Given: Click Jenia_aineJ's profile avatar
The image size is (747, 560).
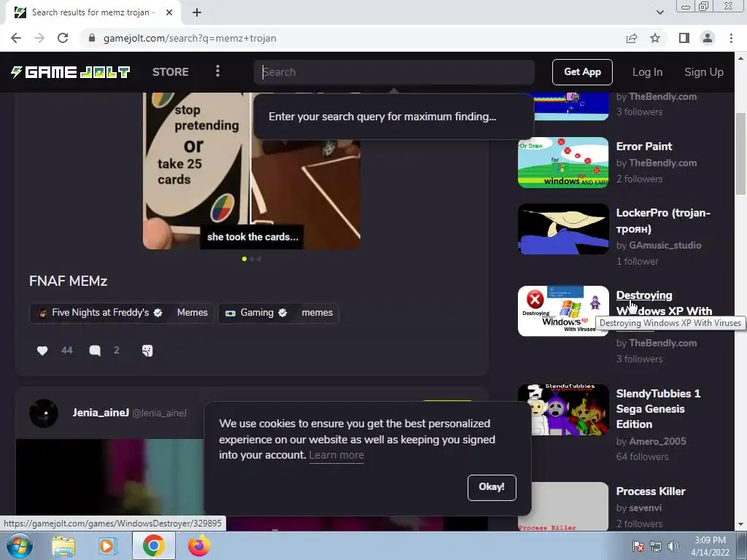Looking at the screenshot, I should [x=44, y=413].
